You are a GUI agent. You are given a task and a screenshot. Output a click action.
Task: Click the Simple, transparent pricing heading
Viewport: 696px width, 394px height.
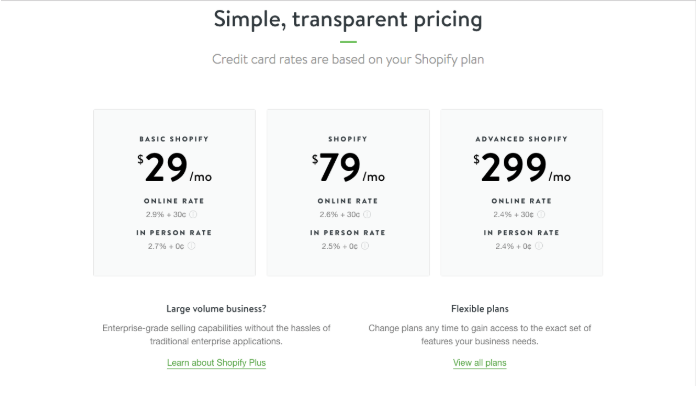348,20
